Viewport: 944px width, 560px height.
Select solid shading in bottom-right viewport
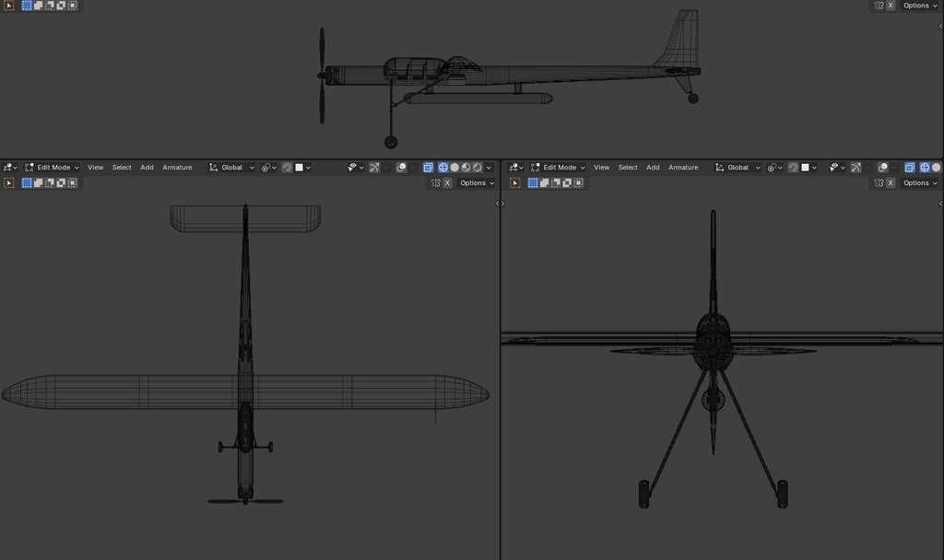[937, 168]
